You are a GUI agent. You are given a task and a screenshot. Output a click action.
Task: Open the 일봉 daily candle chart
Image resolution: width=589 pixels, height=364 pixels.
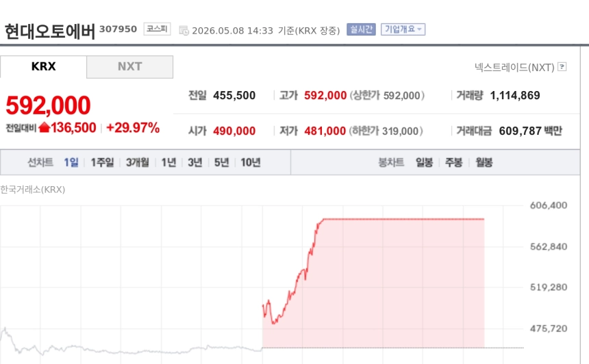pyautogui.click(x=424, y=162)
